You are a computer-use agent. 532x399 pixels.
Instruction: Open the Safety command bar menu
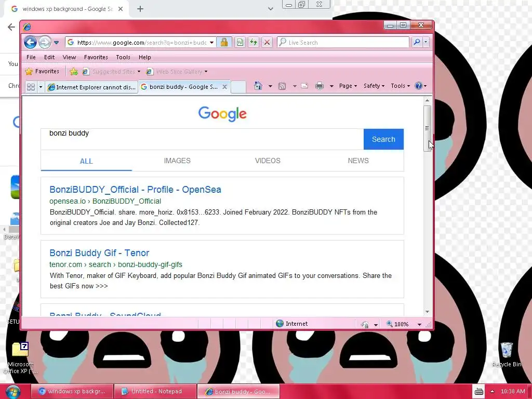pos(374,86)
